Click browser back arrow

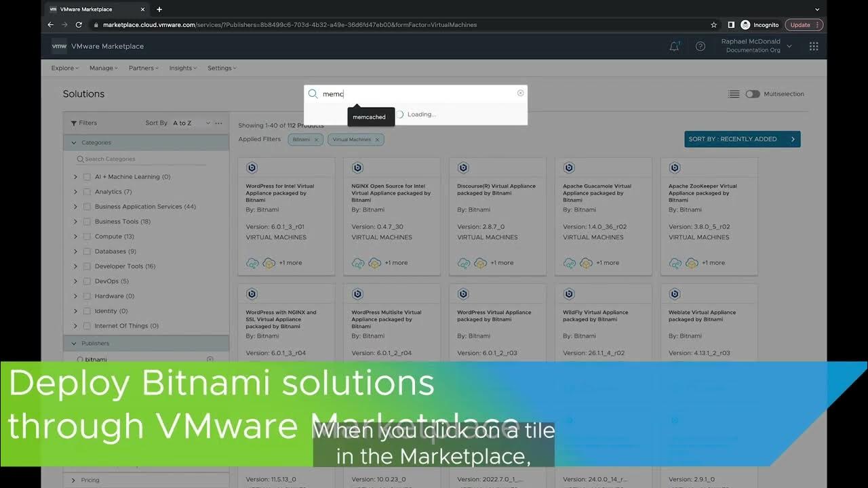[50, 24]
